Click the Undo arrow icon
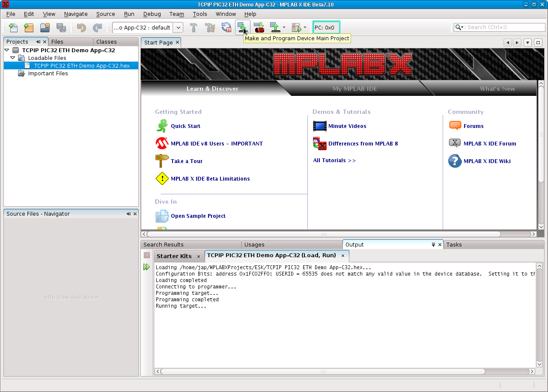The image size is (548, 392). [x=81, y=27]
